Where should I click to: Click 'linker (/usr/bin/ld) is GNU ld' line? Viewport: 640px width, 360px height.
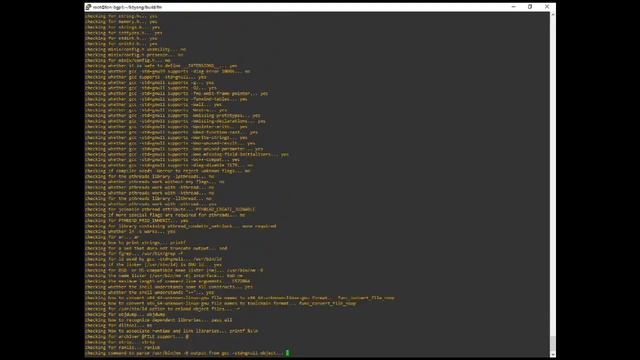pos(153,264)
